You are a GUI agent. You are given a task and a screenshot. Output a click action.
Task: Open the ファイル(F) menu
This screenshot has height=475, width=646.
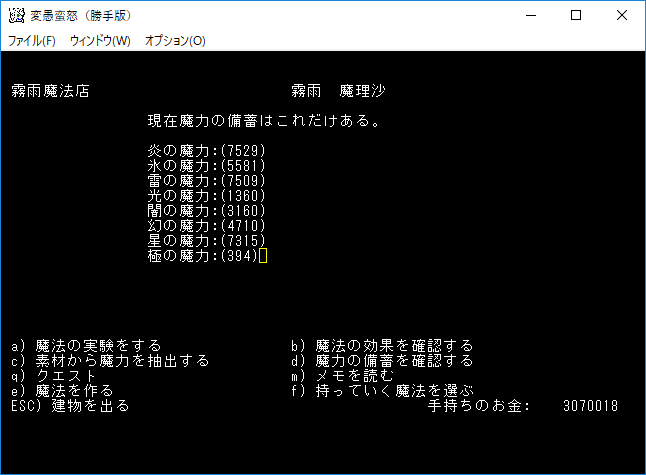point(32,41)
